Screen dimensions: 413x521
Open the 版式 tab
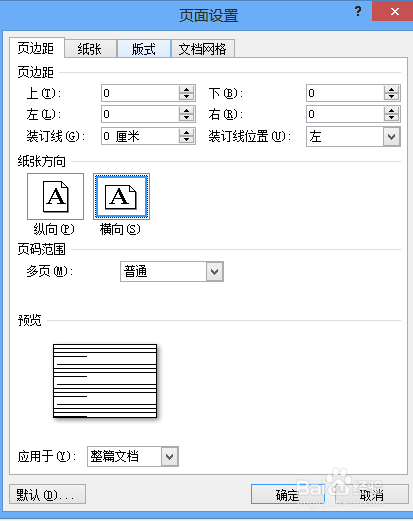tap(144, 49)
